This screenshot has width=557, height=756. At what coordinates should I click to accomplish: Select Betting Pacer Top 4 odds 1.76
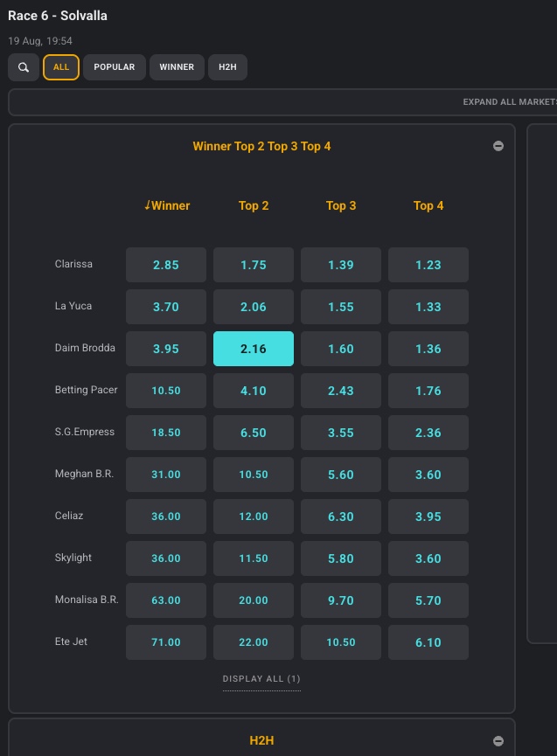[428, 391]
